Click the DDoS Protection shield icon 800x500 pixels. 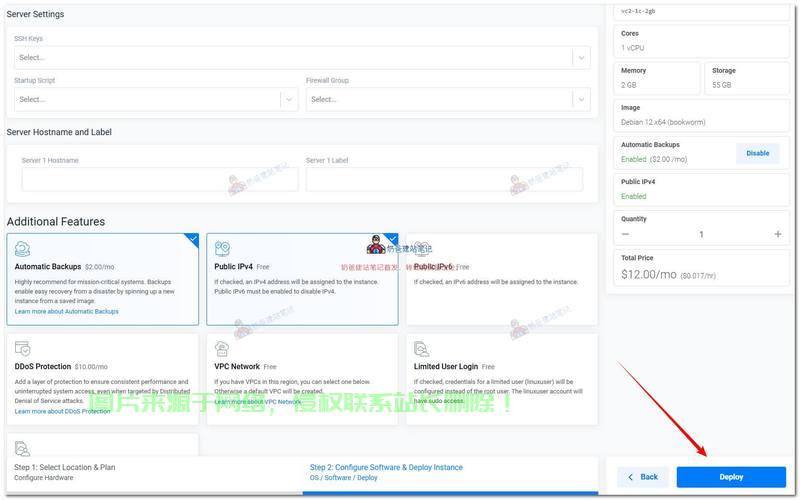coord(22,348)
